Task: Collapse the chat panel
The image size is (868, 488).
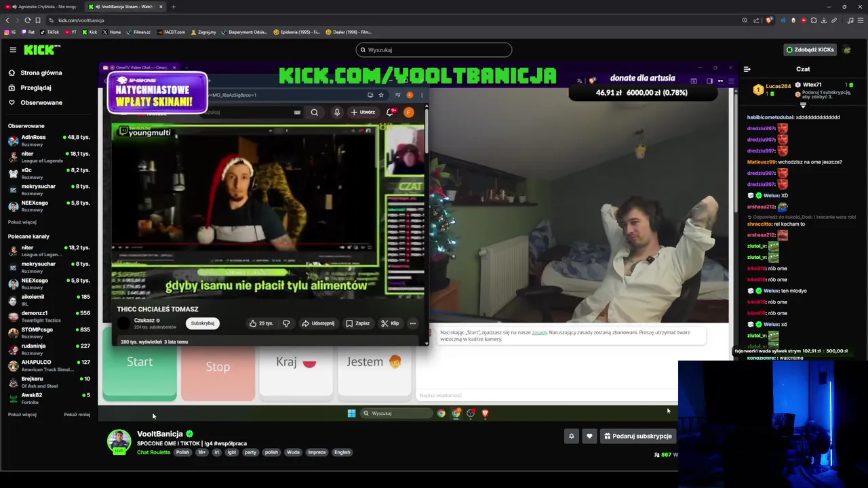Action: [x=747, y=69]
